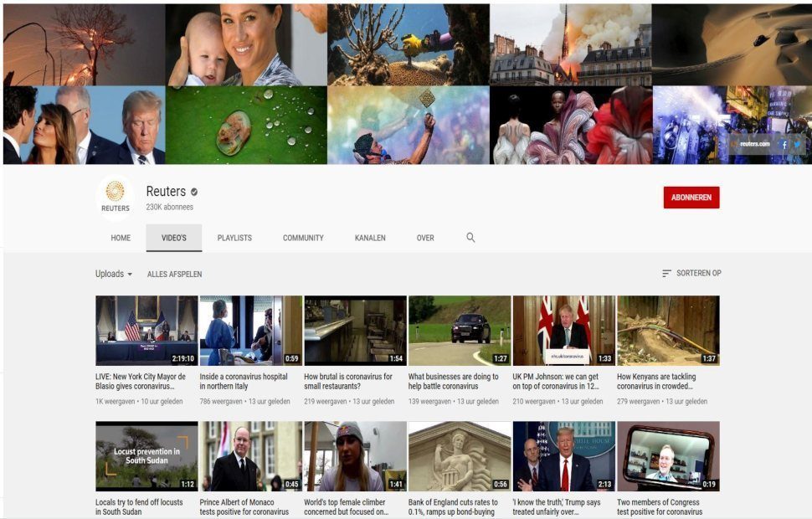
Task: Click the Facebook icon in the banner
Action: click(x=784, y=145)
